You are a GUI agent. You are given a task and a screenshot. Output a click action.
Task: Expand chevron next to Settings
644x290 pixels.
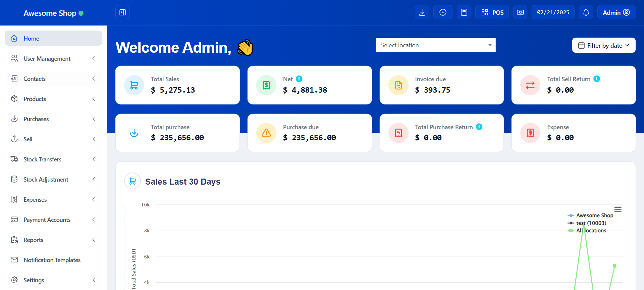[x=94, y=280]
